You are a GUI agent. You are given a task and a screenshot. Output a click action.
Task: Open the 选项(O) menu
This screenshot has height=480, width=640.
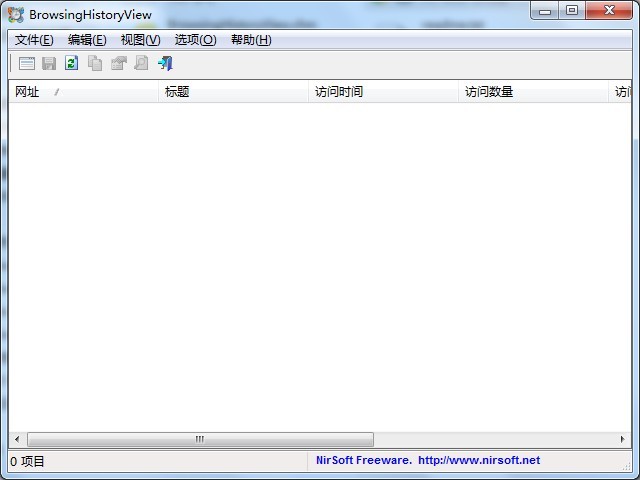196,40
